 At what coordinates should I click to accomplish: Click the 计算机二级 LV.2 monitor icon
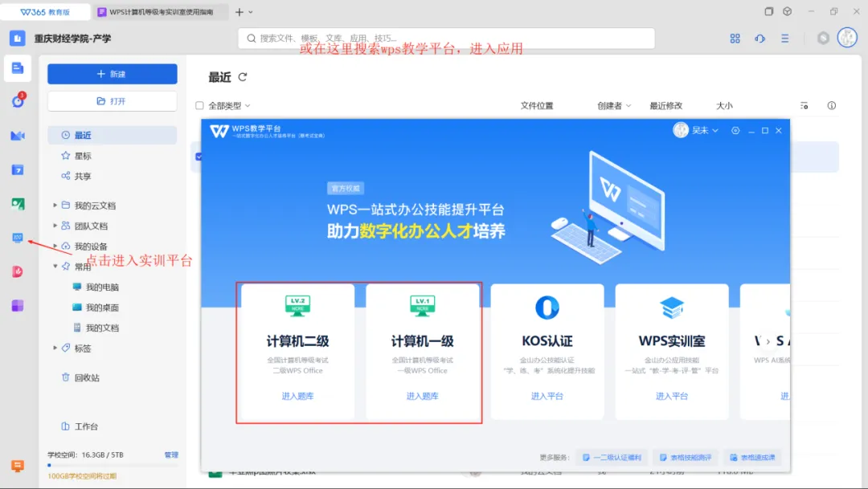[298, 306]
